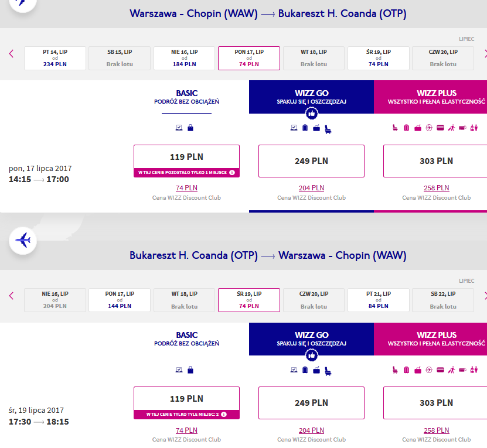
Task: Click the return WIZZ GO column header
Action: click(312, 338)
